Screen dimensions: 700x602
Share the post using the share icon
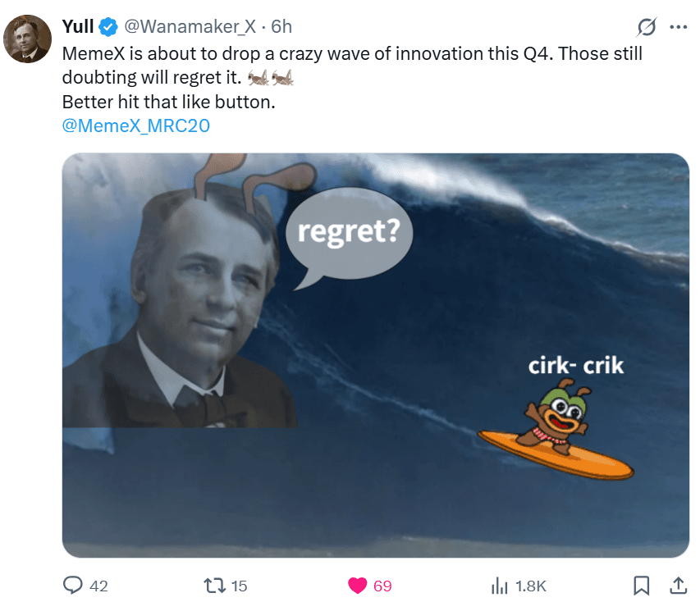click(x=678, y=586)
